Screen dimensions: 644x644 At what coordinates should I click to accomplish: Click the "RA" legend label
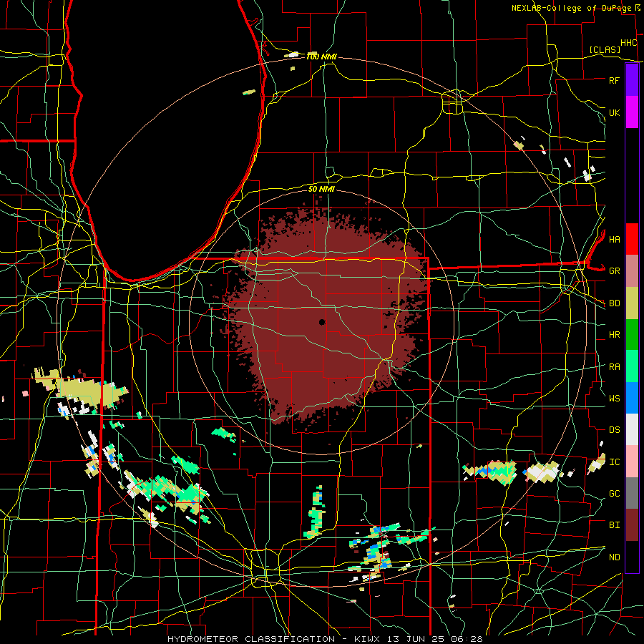[x=614, y=367]
